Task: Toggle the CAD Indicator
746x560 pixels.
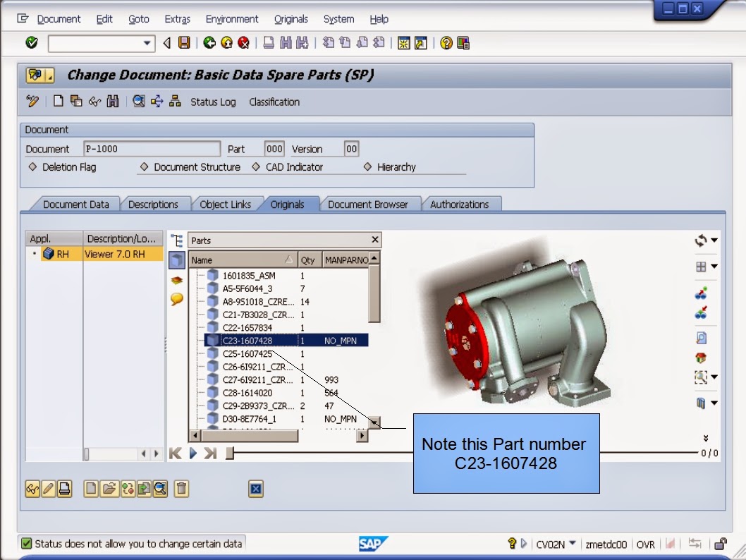Action: (255, 167)
